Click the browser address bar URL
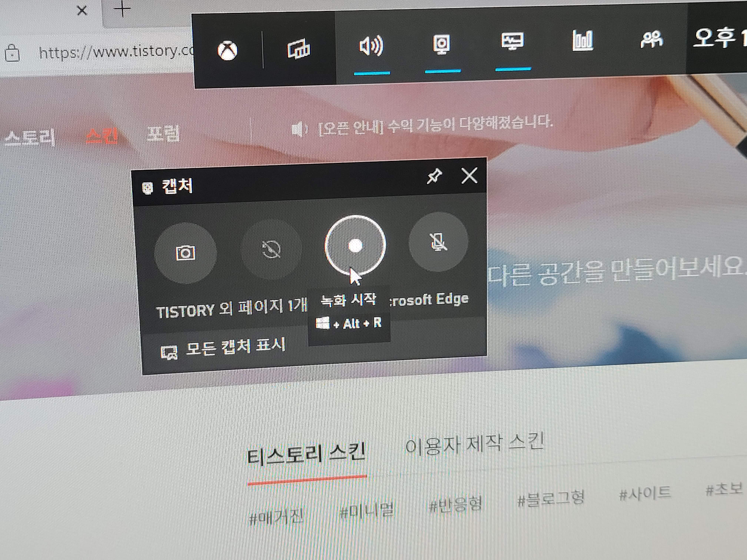747x560 pixels. pos(115,52)
